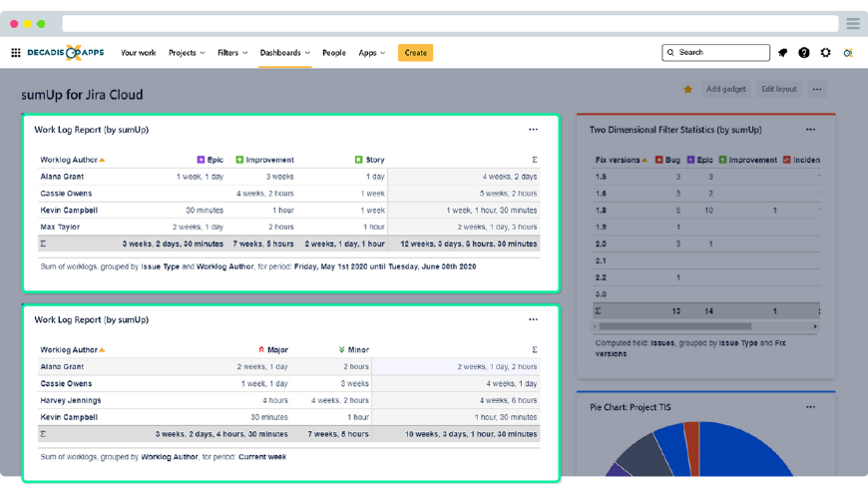Click Max Taylor row name
This screenshot has width=868, height=493.
[x=60, y=228]
